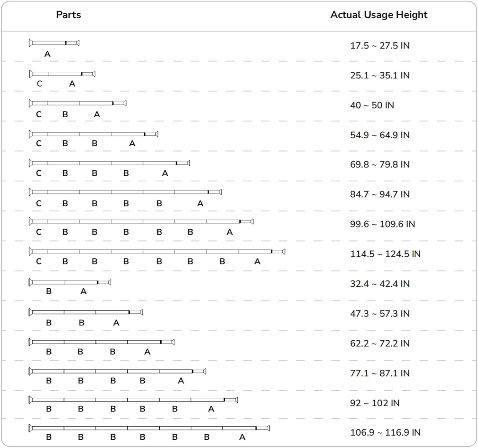Click the Actual Usage Height header
Image resolution: width=478 pixels, height=448 pixels.
[x=379, y=15]
